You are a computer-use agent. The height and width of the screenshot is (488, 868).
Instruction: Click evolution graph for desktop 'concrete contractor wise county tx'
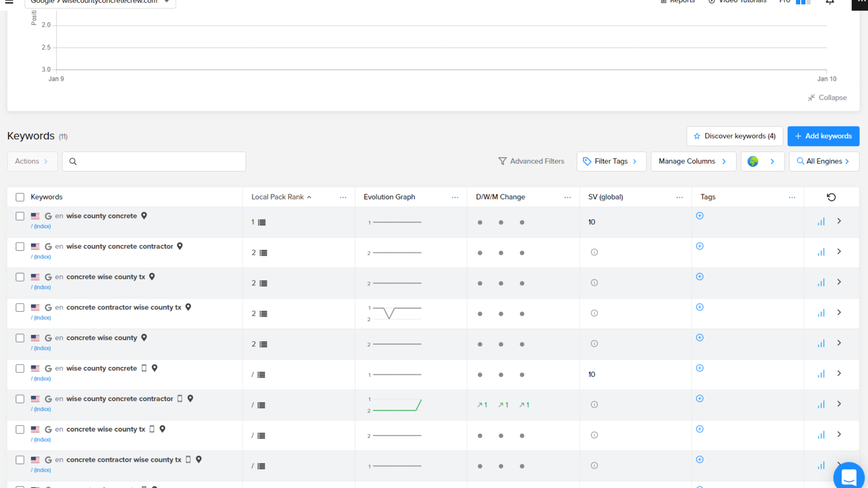(394, 313)
